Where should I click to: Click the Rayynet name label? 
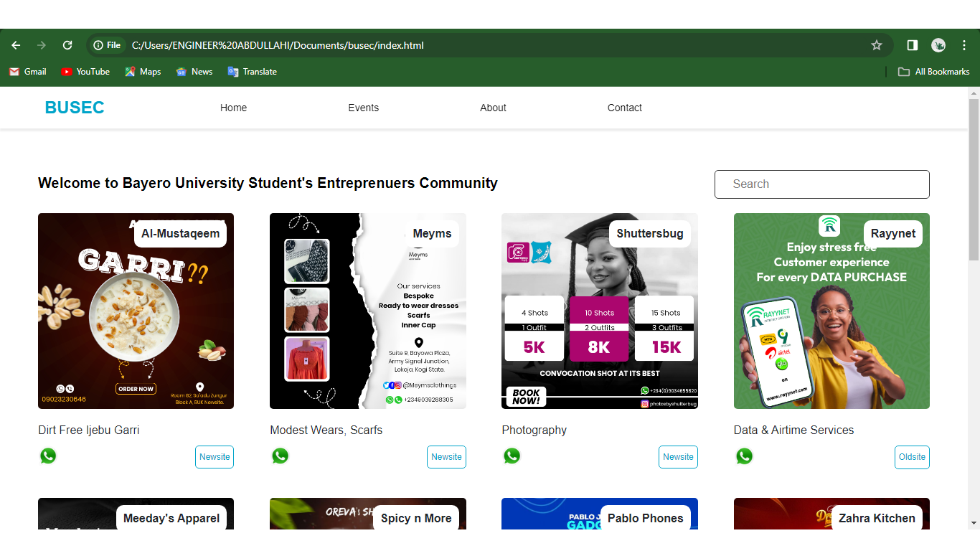tap(893, 233)
